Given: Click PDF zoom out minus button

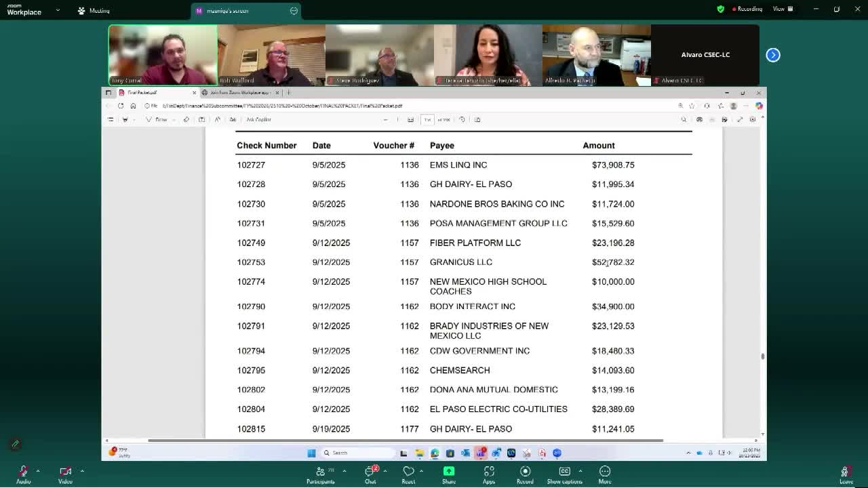Looking at the screenshot, I should coord(385,119).
